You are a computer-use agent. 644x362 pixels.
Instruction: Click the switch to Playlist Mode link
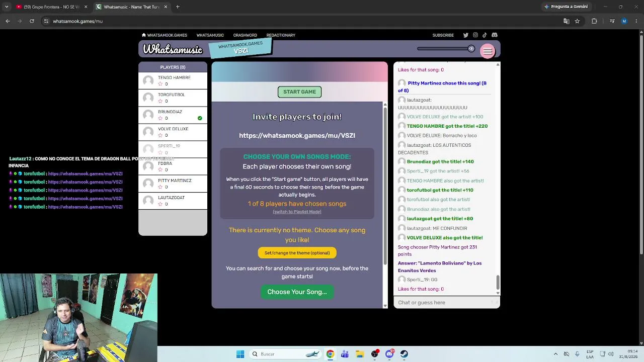[297, 212]
